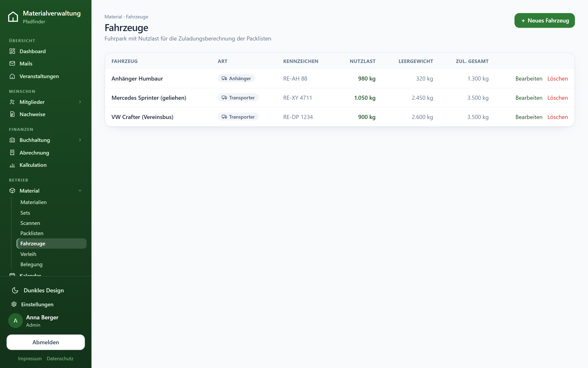Click the Abmelden button
588x368 pixels.
pos(46,342)
